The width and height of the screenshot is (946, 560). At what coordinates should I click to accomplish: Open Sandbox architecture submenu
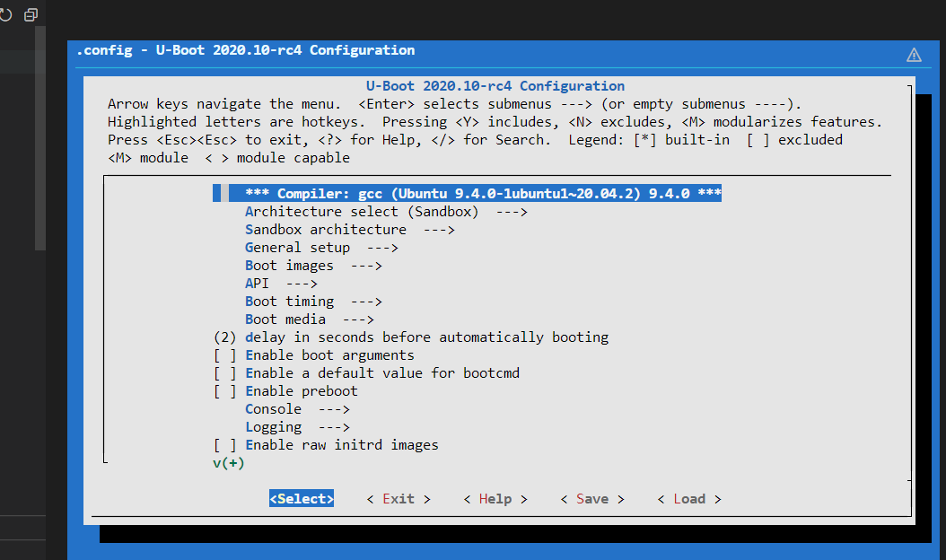pos(350,230)
